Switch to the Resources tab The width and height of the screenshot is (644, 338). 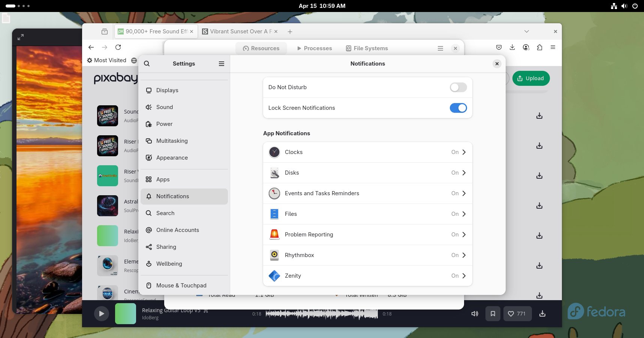[261, 48]
